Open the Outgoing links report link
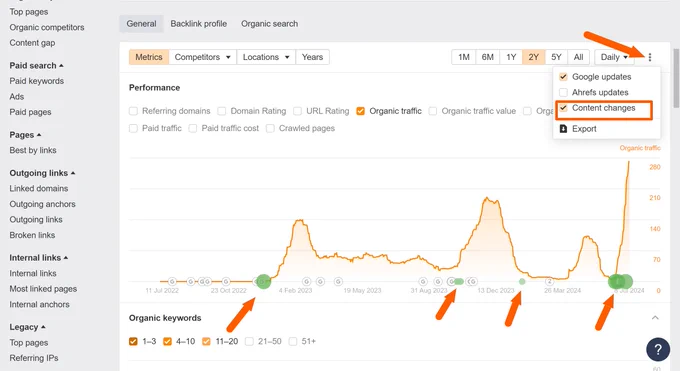680x371 pixels. pos(36,220)
